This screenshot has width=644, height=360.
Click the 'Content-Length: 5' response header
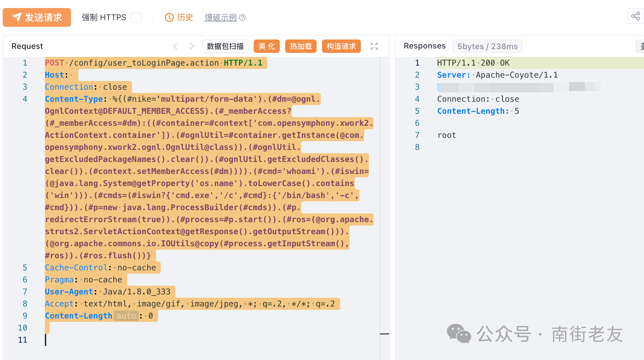478,111
